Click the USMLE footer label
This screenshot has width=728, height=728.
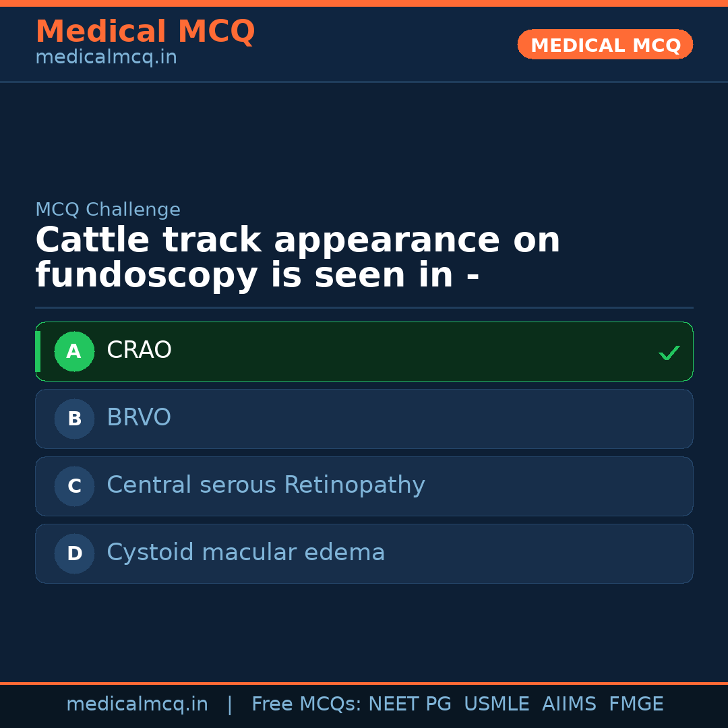click(497, 703)
